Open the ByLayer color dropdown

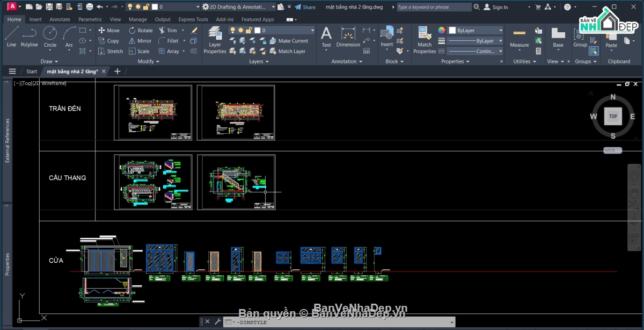476,31
